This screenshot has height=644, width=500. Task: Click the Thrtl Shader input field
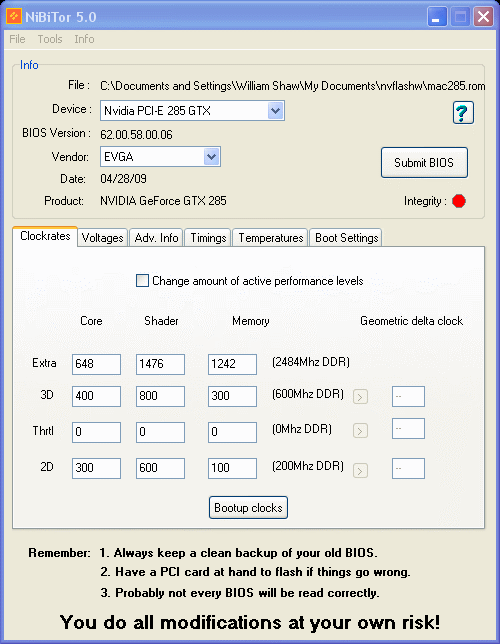160,432
